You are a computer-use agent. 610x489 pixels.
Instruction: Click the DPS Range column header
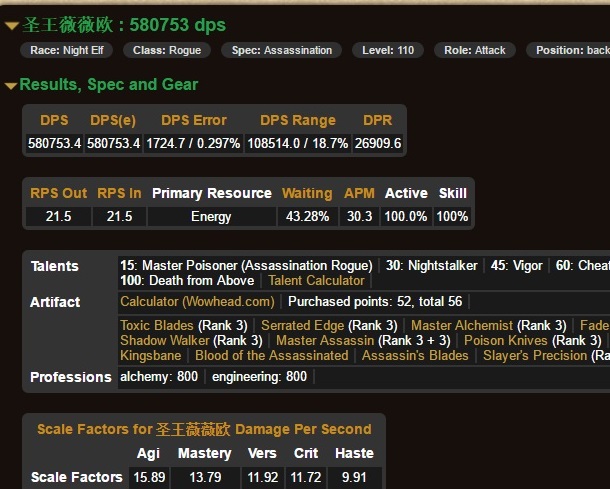coord(298,120)
